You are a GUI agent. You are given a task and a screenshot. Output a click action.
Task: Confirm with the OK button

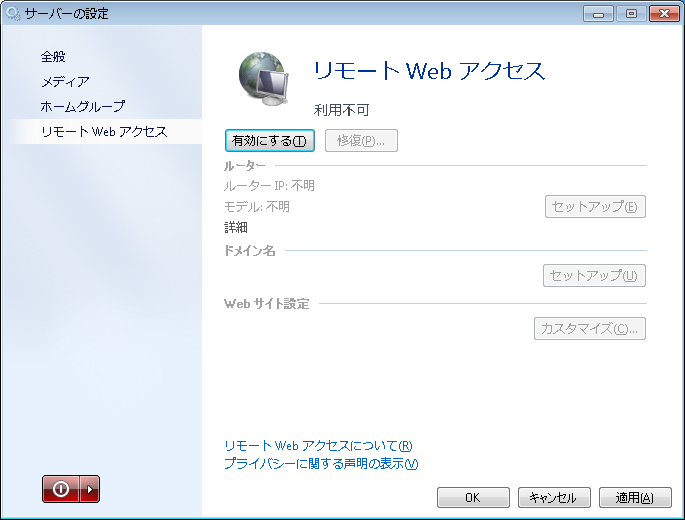473,498
